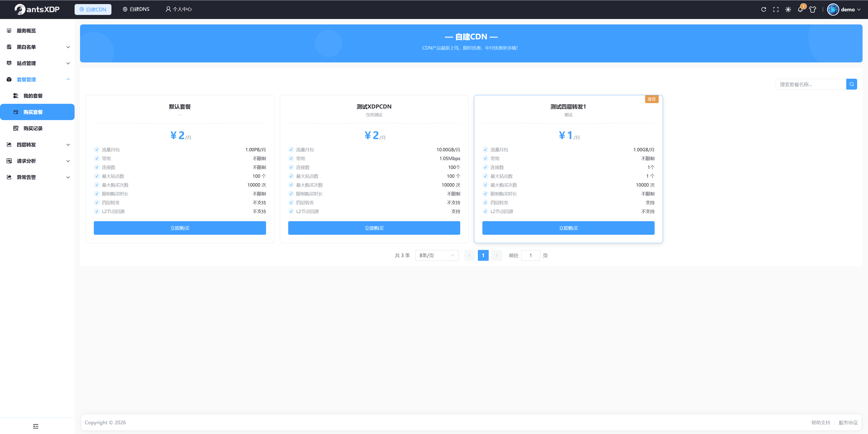Buy the 测试四层转发1 plan now
868x434 pixels.
pos(568,228)
